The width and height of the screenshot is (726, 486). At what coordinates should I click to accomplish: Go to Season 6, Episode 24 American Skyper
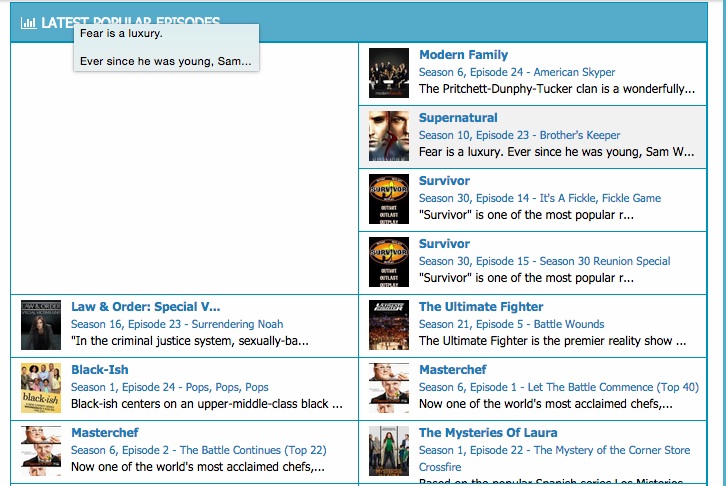point(517,72)
